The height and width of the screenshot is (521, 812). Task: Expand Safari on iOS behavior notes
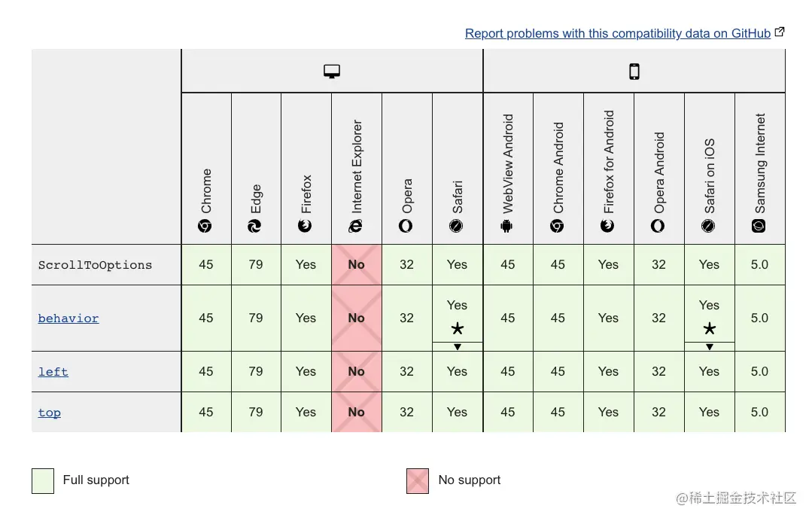click(x=709, y=347)
